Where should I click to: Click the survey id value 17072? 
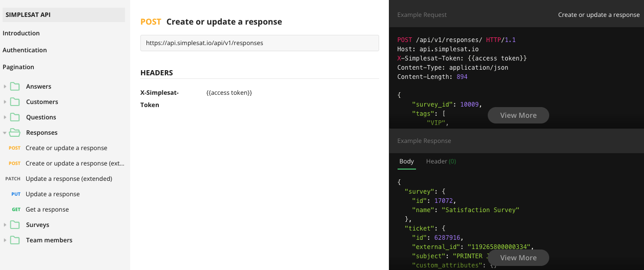(444, 201)
